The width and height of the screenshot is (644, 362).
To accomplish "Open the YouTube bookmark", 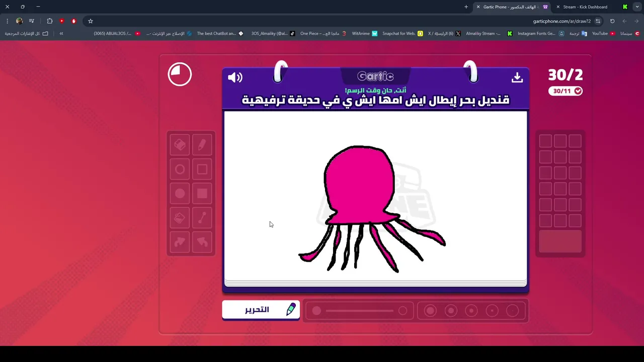I will [603, 34].
